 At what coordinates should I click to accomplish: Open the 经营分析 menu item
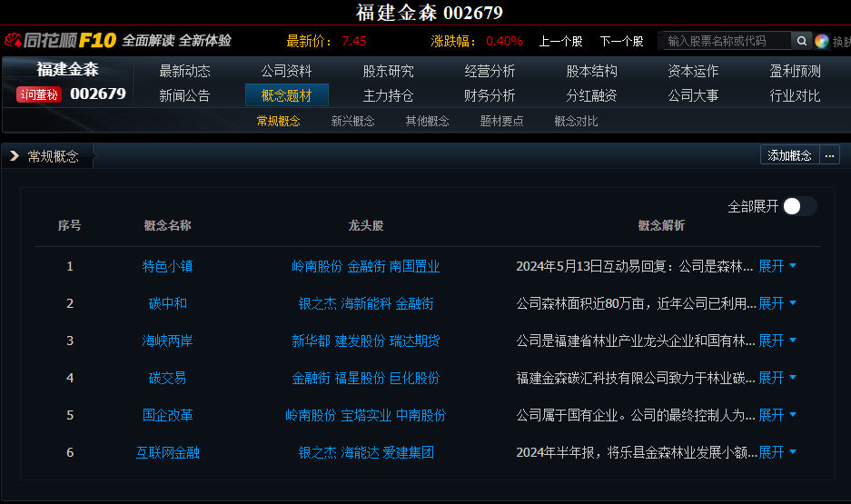pyautogui.click(x=490, y=71)
